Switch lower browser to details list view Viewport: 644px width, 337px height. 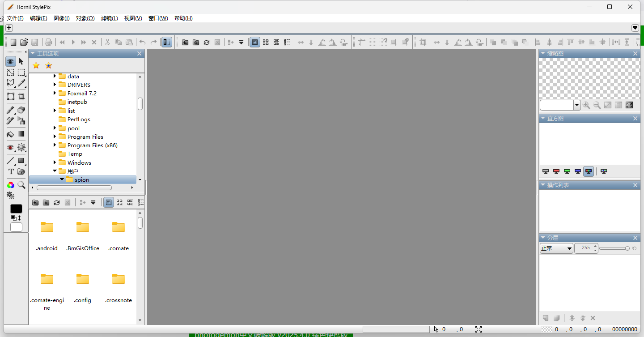click(x=140, y=203)
